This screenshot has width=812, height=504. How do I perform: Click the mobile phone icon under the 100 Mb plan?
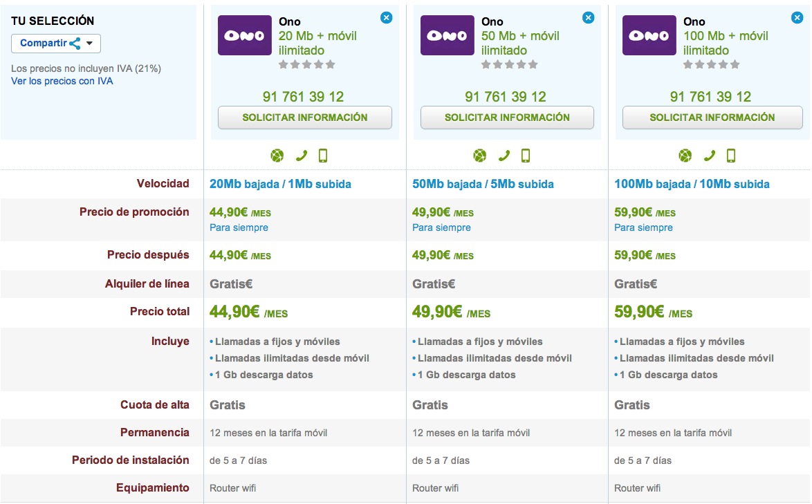pyautogui.click(x=730, y=156)
